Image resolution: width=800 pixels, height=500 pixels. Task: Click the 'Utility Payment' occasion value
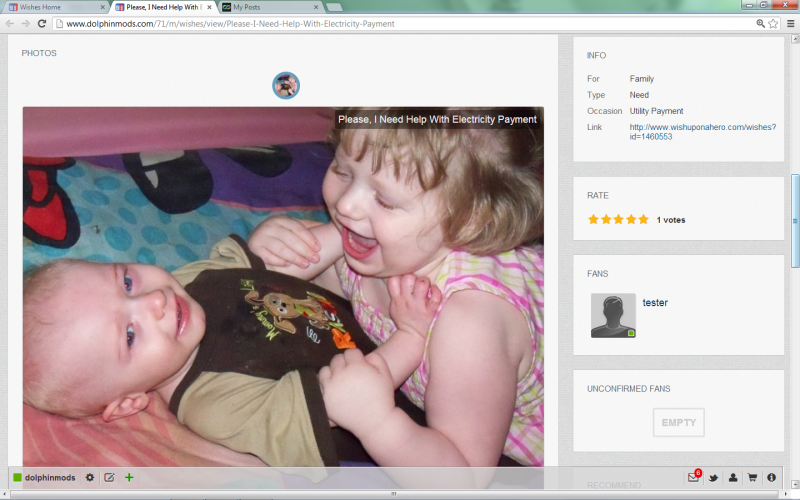[x=656, y=111]
